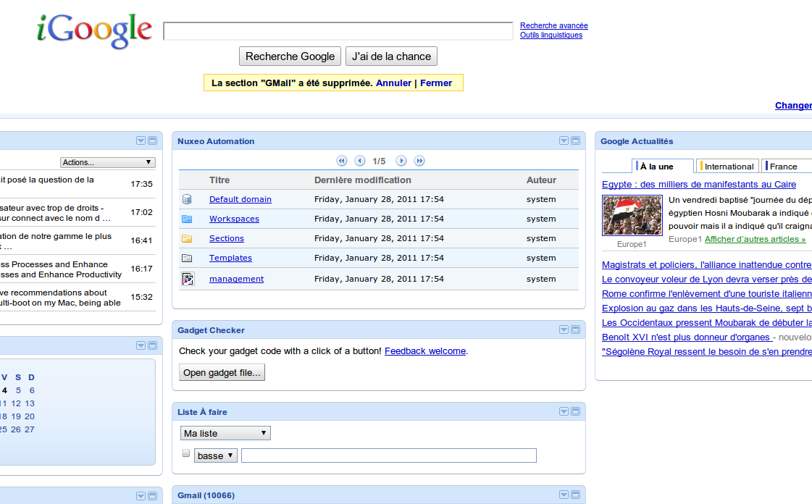Open the Gadget Checker gadget menu arrow
The height and width of the screenshot is (504, 812).
click(564, 329)
